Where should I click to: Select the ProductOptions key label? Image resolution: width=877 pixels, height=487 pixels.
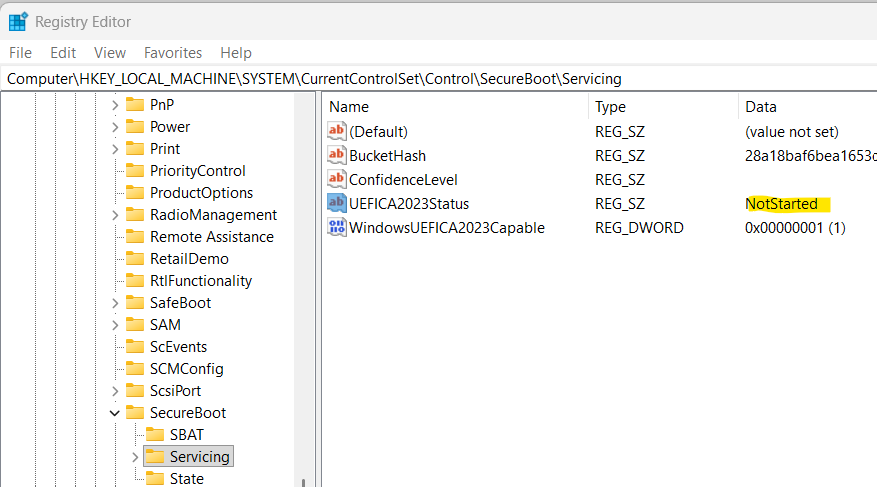(x=201, y=192)
